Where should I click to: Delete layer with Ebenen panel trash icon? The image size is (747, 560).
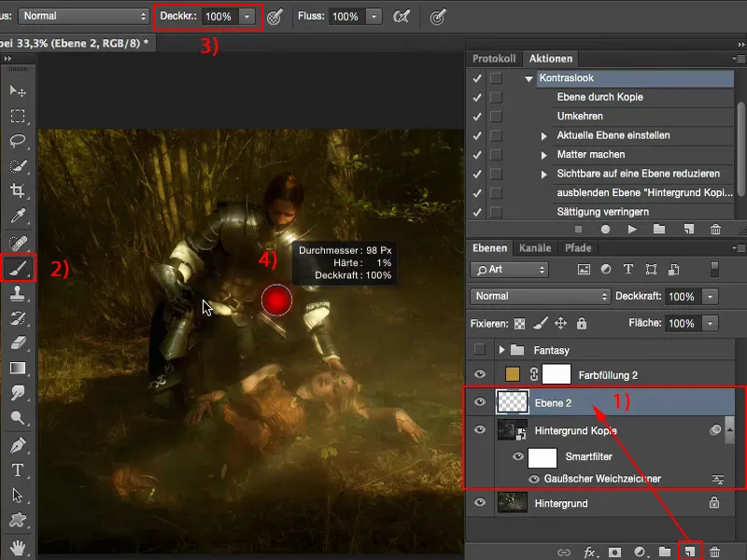pos(714,552)
